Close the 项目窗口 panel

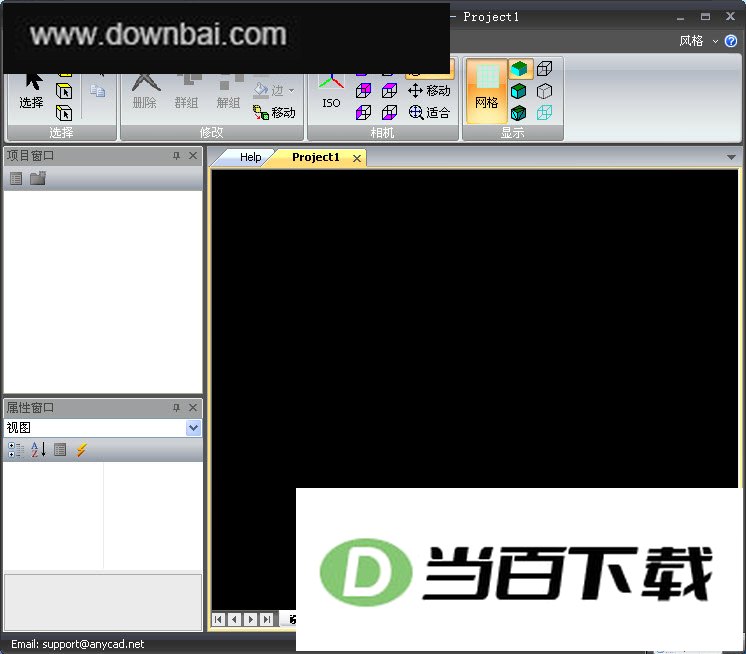coord(193,156)
